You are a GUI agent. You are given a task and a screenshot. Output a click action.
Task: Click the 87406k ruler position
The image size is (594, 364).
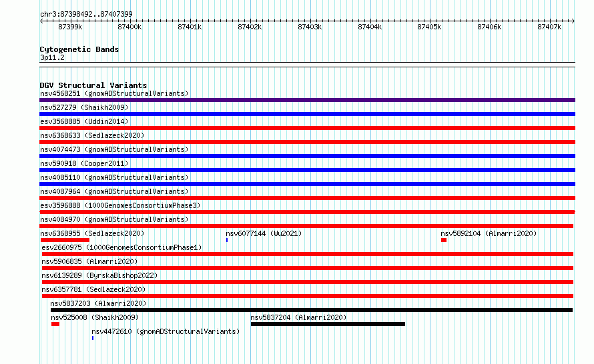tap(489, 27)
